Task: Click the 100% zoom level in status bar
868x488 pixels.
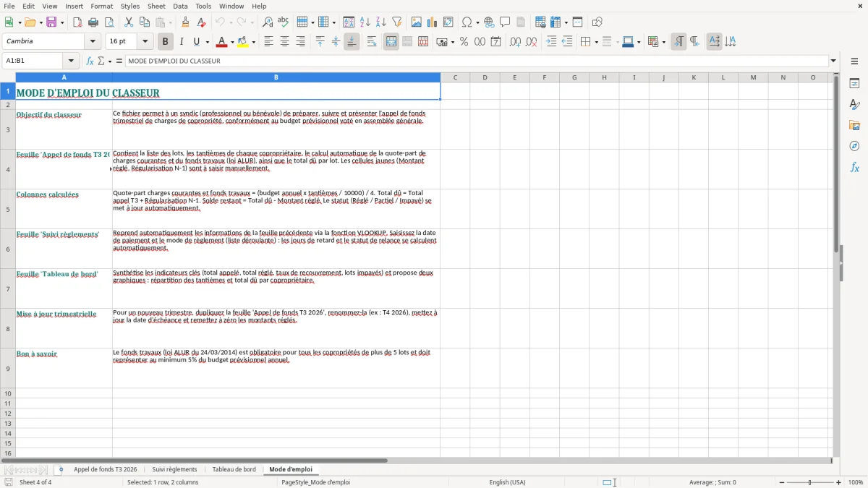Action: pyautogui.click(x=856, y=482)
